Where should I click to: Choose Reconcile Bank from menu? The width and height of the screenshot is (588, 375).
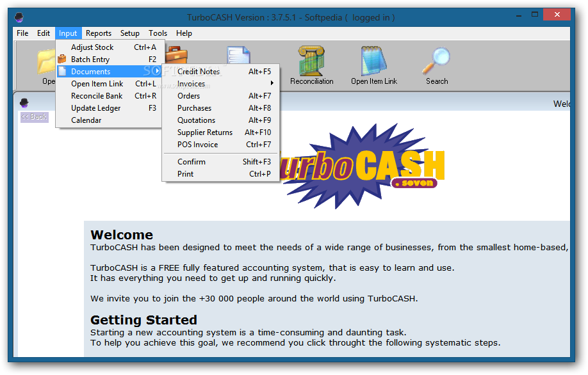pos(110,96)
